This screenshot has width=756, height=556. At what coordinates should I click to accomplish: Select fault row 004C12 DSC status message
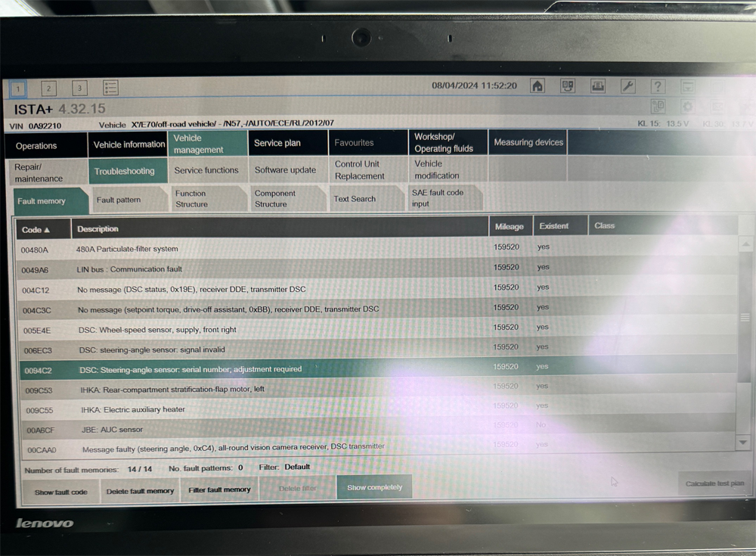[x=377, y=289]
